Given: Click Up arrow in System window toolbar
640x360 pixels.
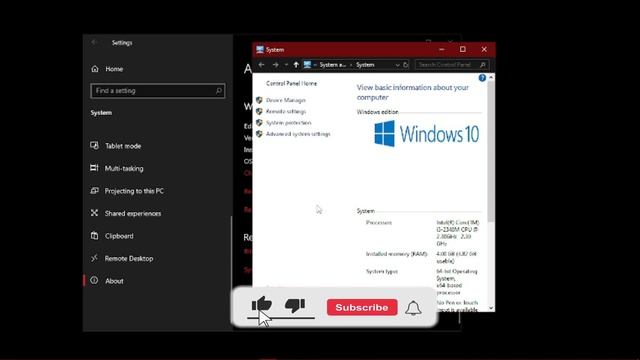Looking at the screenshot, I should point(296,65).
